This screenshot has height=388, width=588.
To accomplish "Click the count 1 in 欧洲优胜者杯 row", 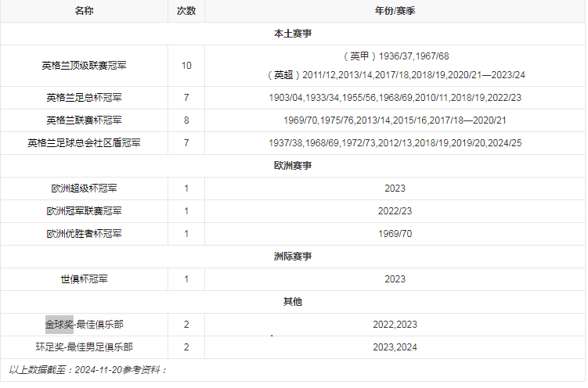I will pyautogui.click(x=186, y=234).
